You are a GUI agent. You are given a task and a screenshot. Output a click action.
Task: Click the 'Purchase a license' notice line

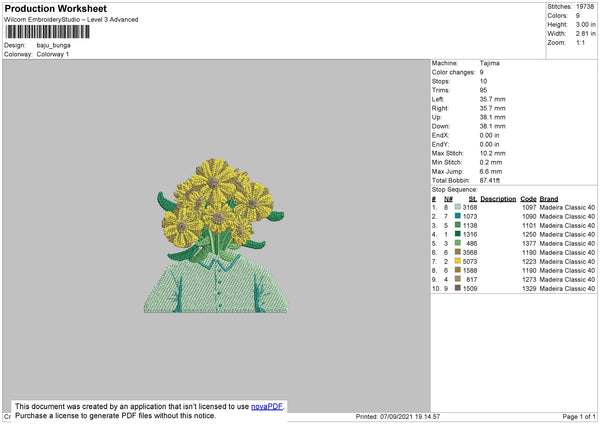116,416
